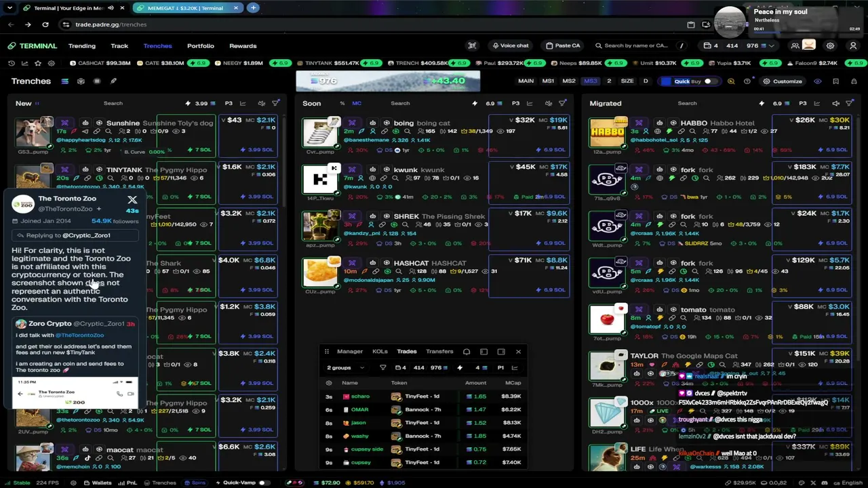Open the P3 preset selector in New column
The image size is (868, 488).
(229, 104)
